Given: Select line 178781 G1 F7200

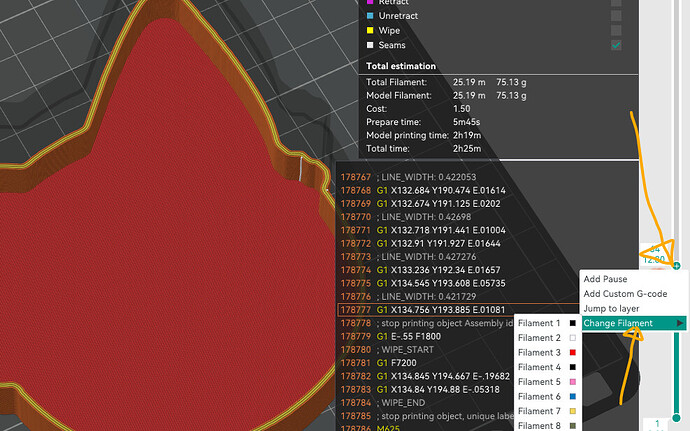Looking at the screenshot, I should 378,363.
